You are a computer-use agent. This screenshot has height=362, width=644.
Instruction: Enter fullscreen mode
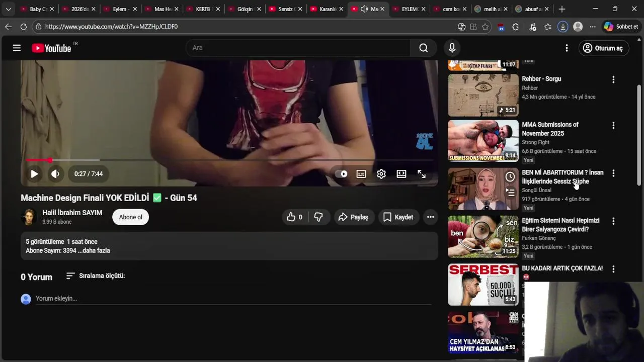pos(422,174)
